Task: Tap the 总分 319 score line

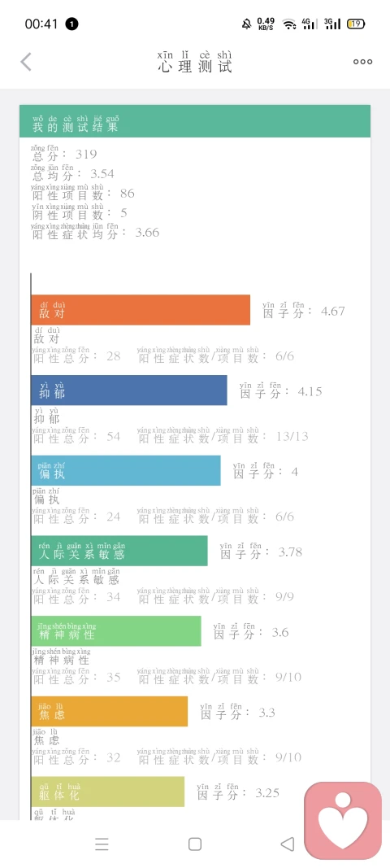Action: (63, 152)
